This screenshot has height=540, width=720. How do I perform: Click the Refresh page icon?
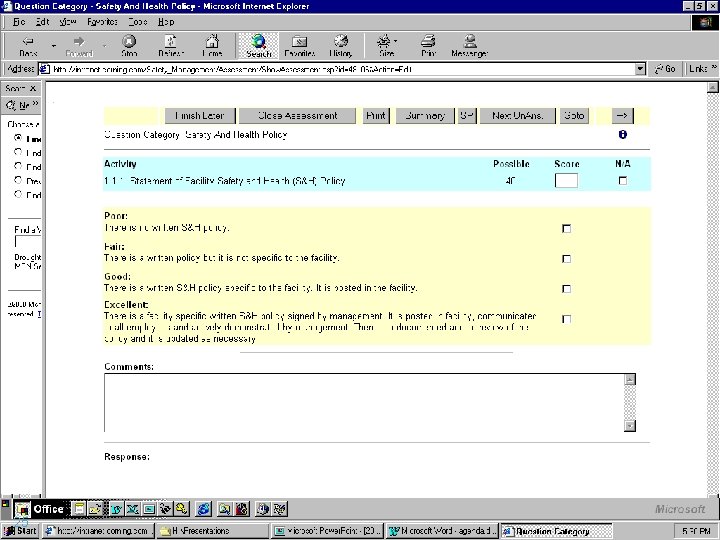coord(170,42)
